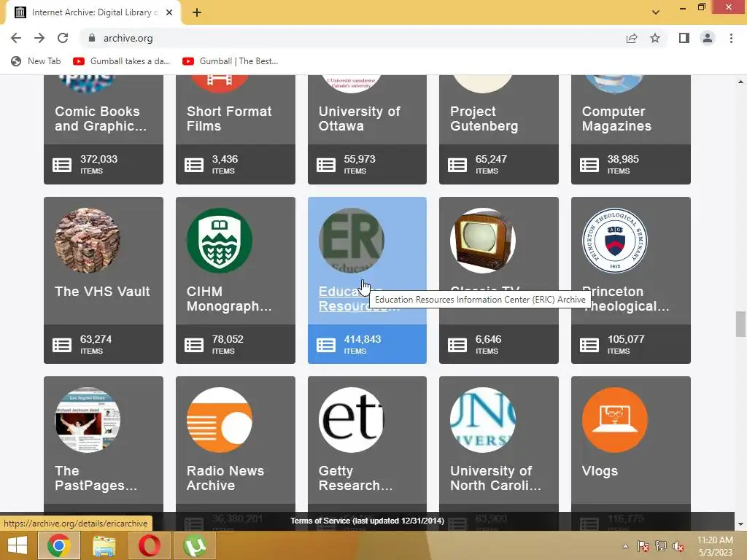Click the scrollbar down arrow

(740, 524)
